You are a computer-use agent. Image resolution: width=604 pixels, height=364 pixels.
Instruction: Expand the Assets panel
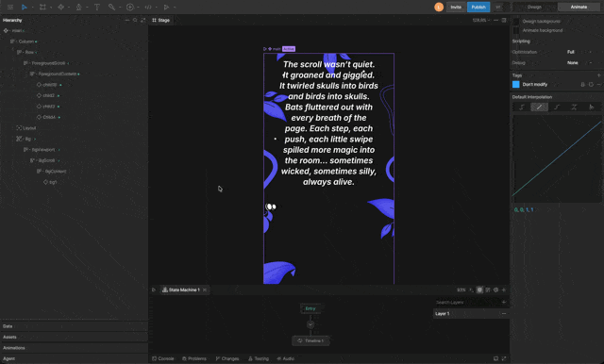(74, 337)
